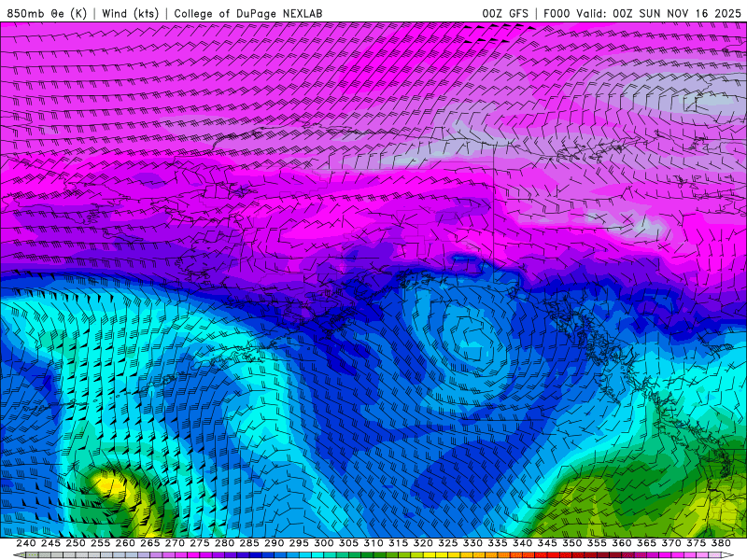Image resolution: width=747 pixels, height=560 pixels.
Task: Click the 355 colorbar label
Action: 597,543
